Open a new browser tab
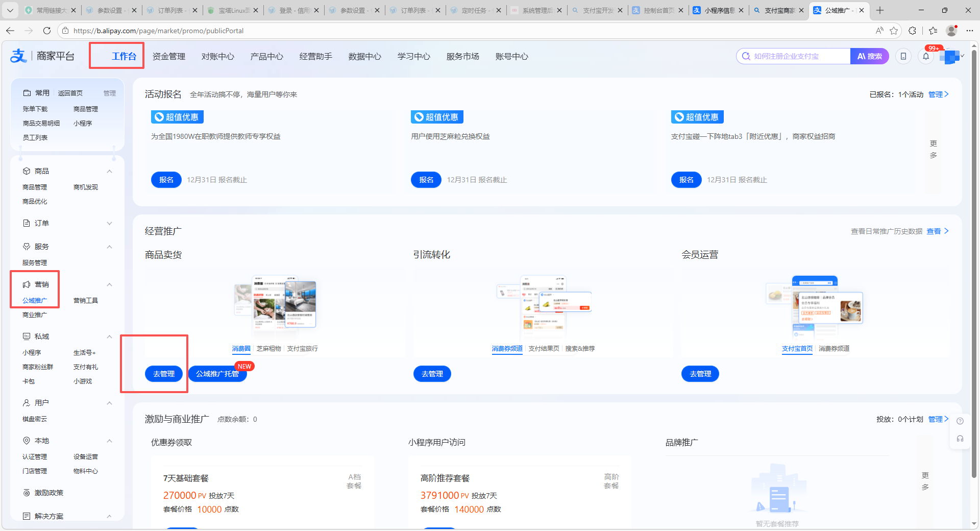Screen dimensions: 980x531 pyautogui.click(x=880, y=10)
